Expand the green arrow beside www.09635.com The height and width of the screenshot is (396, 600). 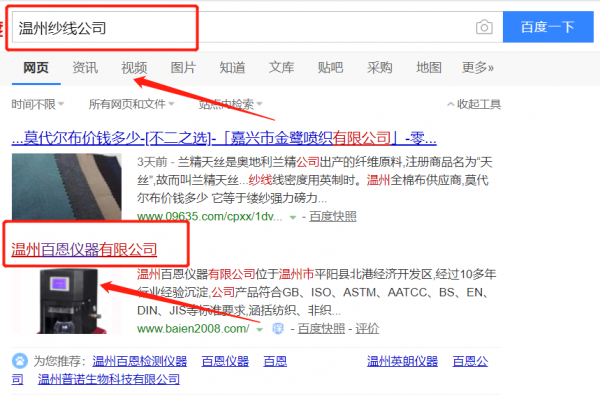pos(293,217)
